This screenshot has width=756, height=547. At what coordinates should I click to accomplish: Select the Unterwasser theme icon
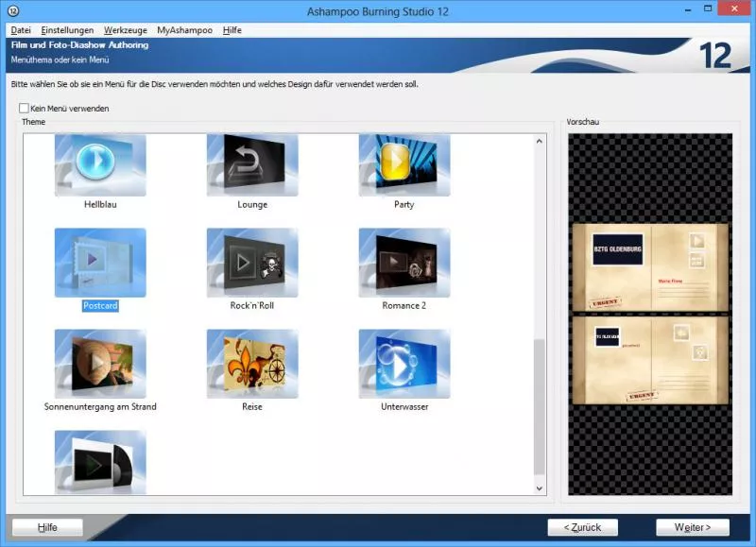point(404,364)
